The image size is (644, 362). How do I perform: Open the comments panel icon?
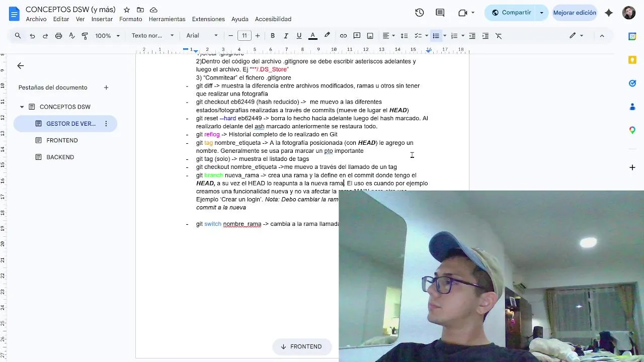[x=440, y=13]
